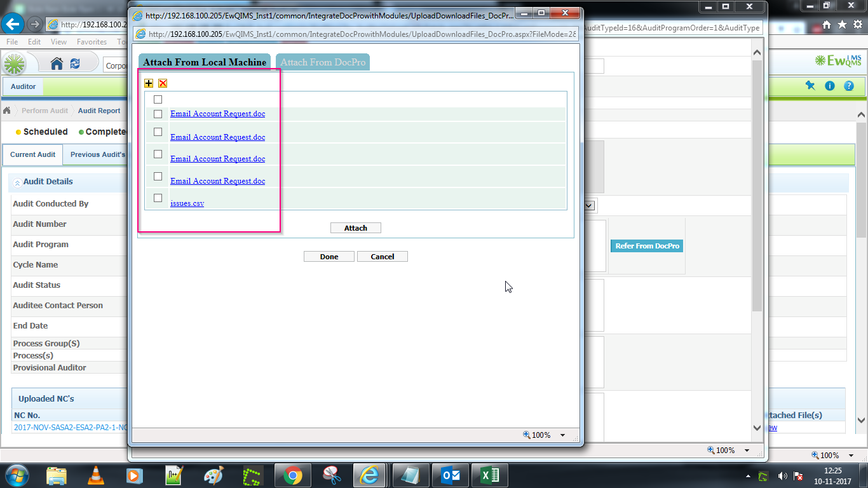
Task: Open the dropdown left of Refer From DocPro
Action: 589,205
